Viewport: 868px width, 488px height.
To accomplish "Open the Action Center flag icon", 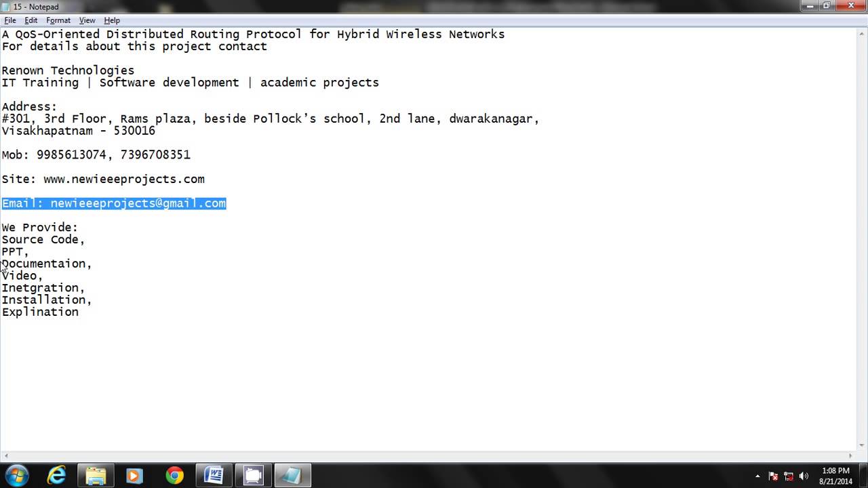I will pyautogui.click(x=773, y=476).
